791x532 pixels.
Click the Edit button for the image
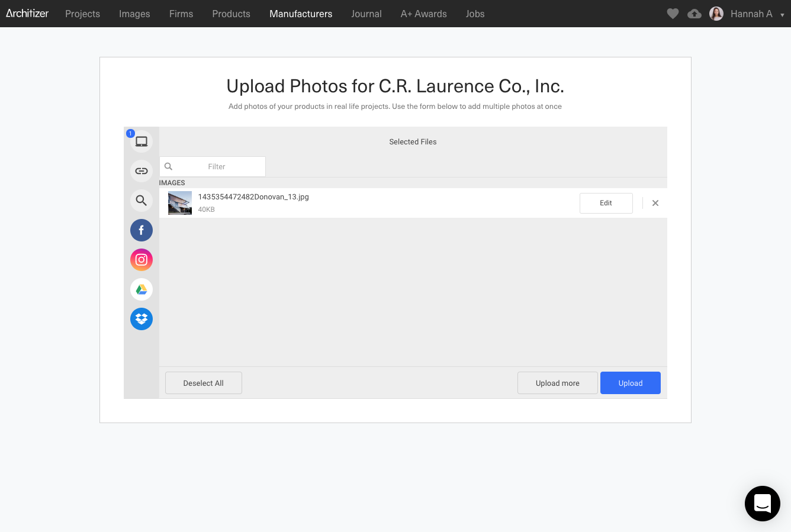click(606, 203)
